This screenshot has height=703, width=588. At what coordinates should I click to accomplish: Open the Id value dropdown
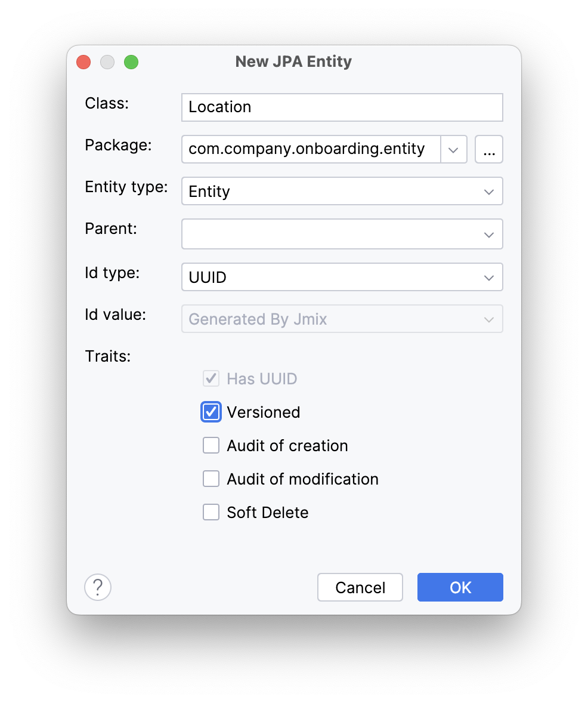pyautogui.click(x=488, y=319)
